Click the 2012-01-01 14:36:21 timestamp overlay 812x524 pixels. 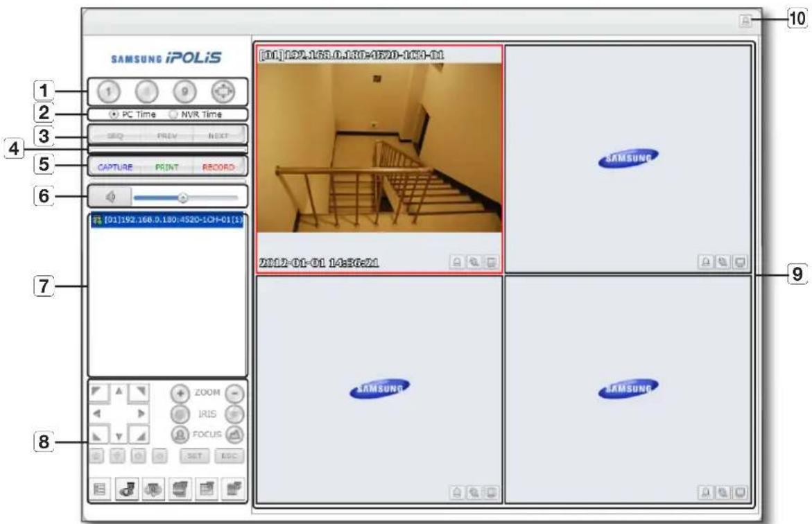tap(319, 263)
